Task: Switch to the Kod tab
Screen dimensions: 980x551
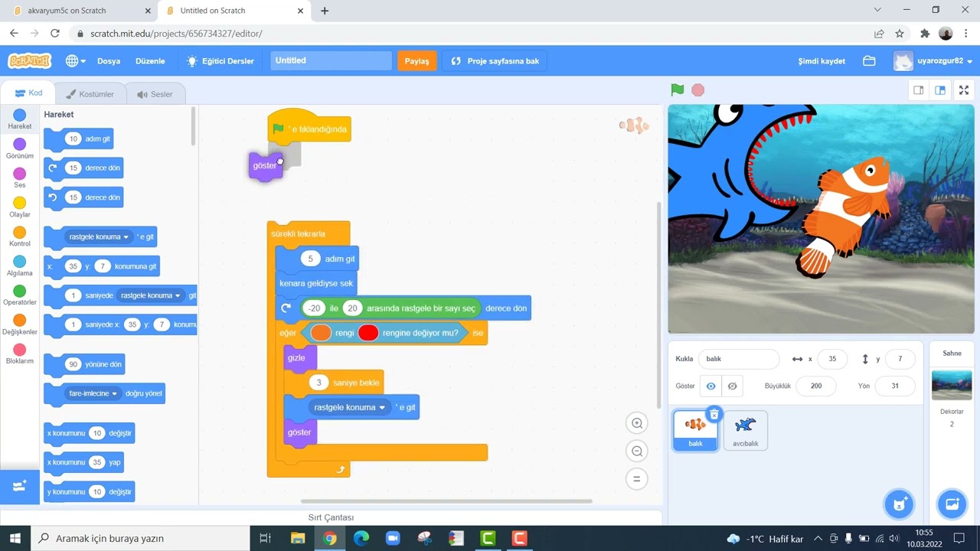Action: tap(29, 93)
